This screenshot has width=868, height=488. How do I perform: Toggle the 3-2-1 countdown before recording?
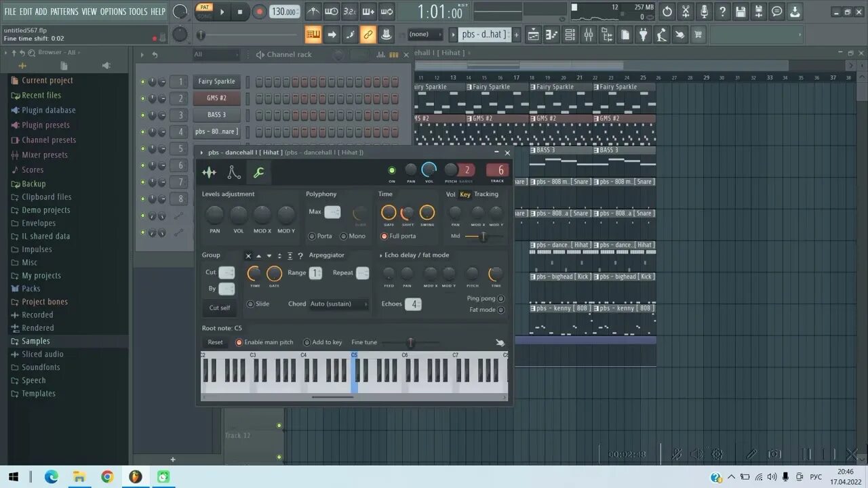tap(349, 12)
